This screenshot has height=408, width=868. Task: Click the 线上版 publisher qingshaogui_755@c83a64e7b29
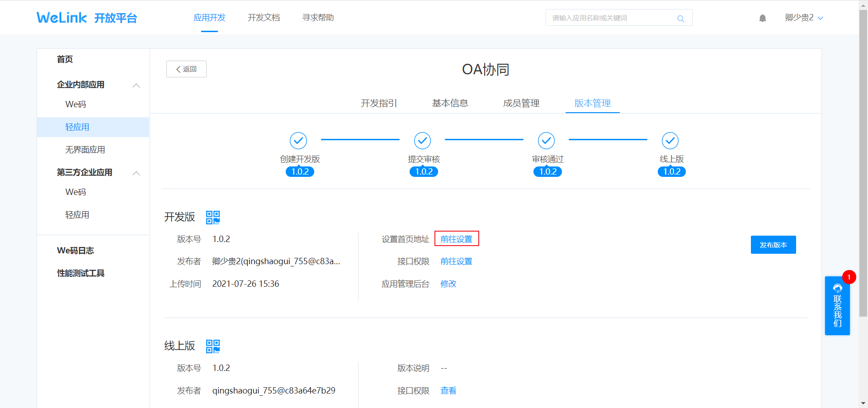coord(274,390)
